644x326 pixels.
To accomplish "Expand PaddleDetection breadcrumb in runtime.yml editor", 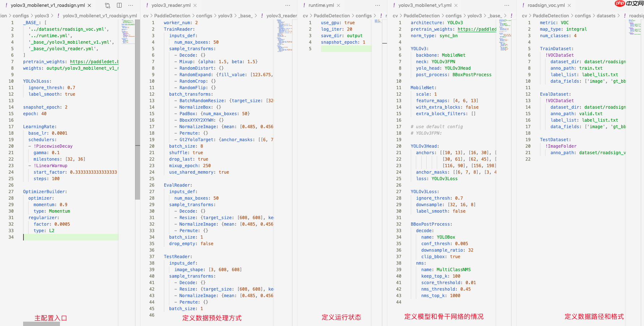I will click(x=331, y=16).
